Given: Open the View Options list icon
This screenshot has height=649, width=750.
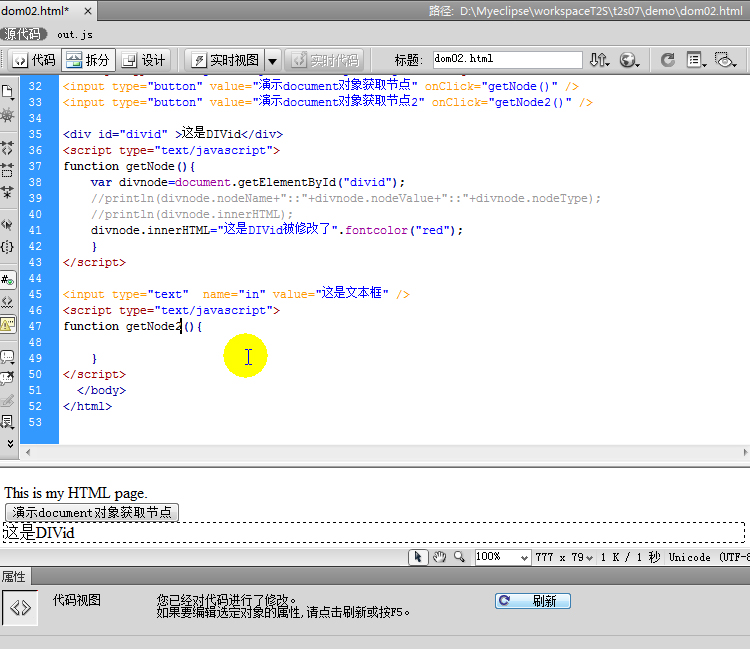Looking at the screenshot, I should pyautogui.click(x=696, y=60).
